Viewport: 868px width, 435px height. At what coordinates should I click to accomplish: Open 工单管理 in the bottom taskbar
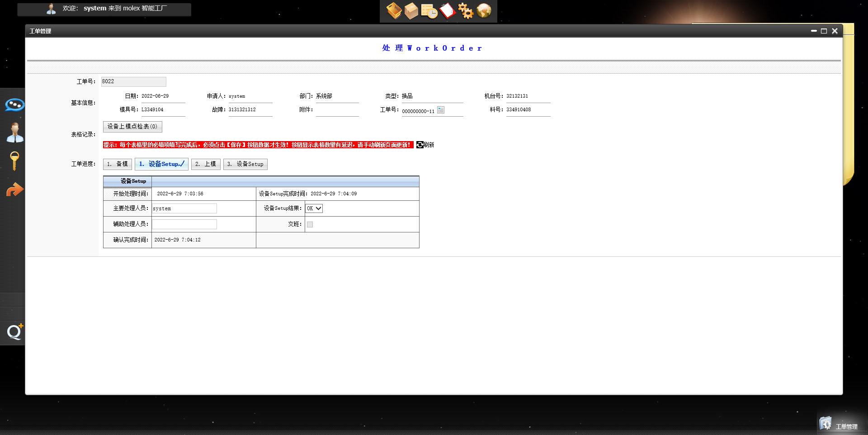coord(839,425)
